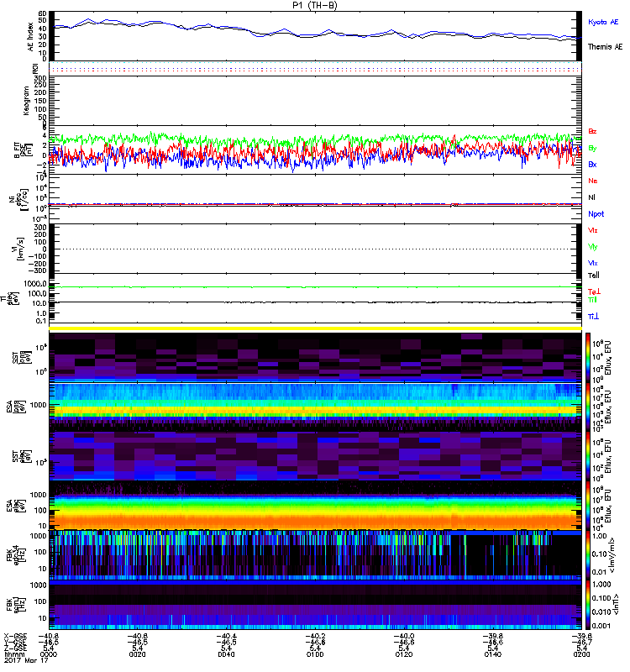Viewport: 630px width, 672px height.
Task: Click the color bar beside the '<|nT|>' label
Action: [x=588, y=605]
